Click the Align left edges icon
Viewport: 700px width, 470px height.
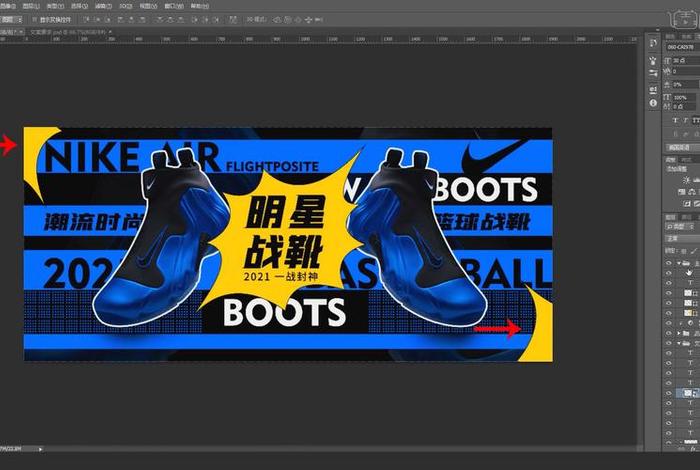[x=121, y=20]
